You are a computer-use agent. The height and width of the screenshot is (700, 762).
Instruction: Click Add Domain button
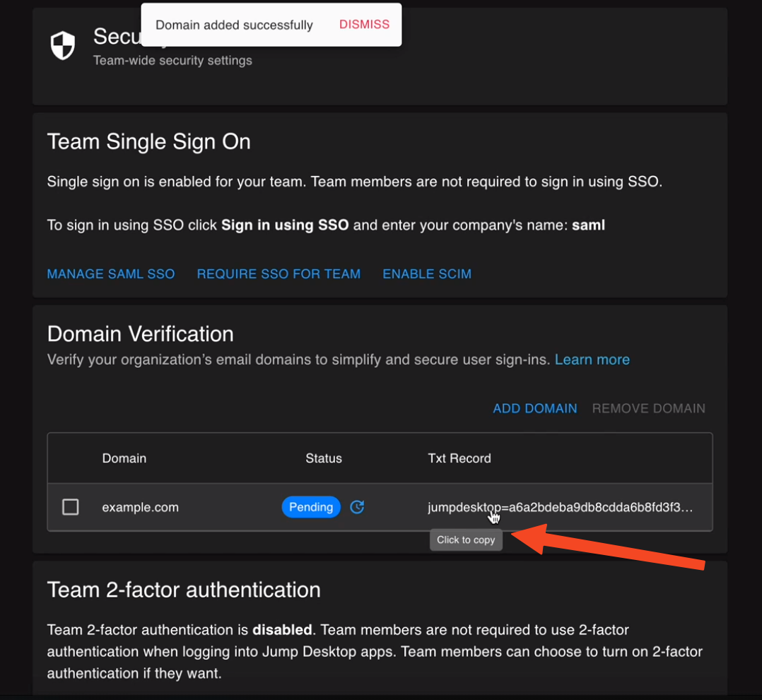coord(535,409)
